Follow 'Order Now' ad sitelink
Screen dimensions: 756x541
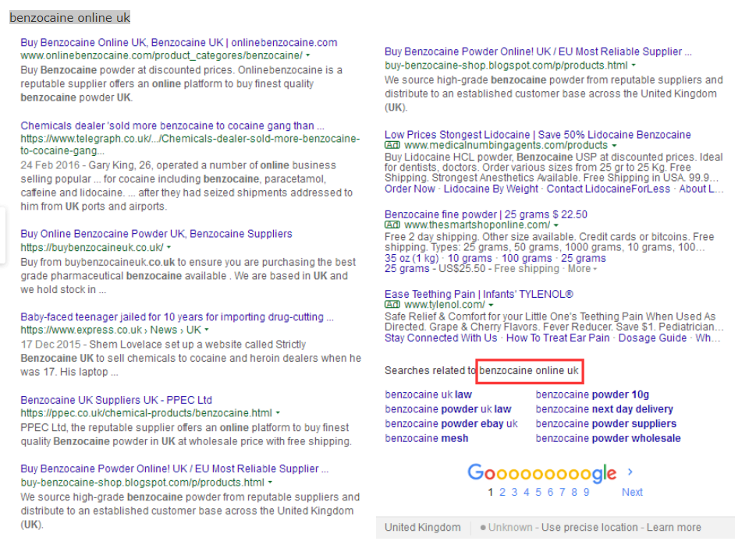click(410, 189)
